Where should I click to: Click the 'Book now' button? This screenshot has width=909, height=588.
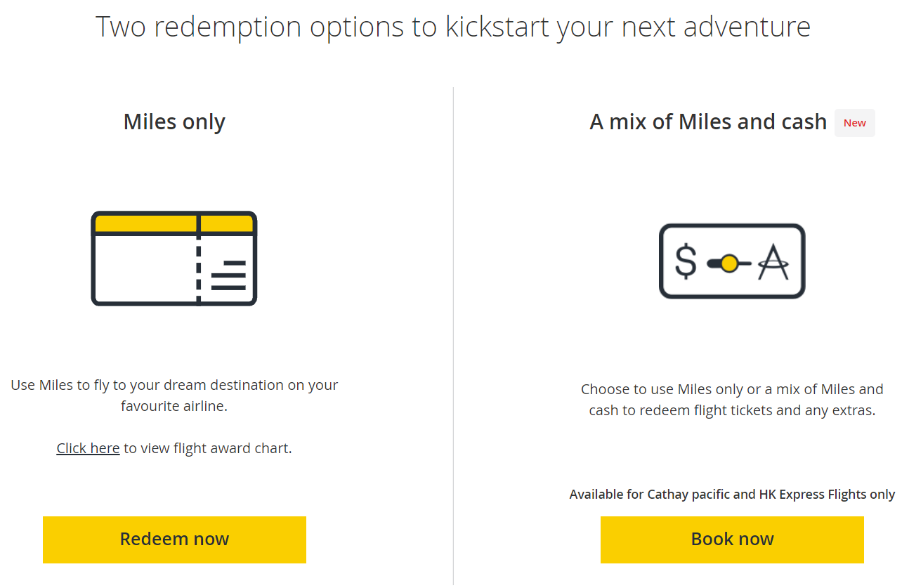[732, 540]
